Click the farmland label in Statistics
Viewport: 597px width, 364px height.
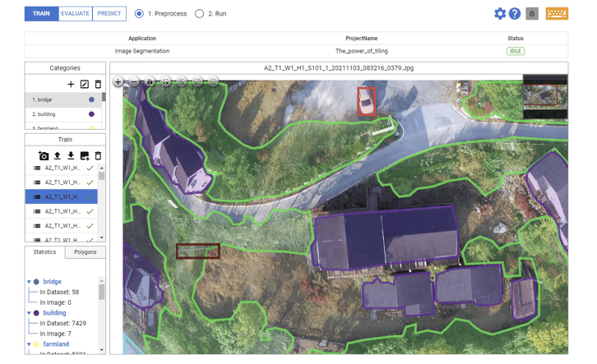pyautogui.click(x=56, y=344)
